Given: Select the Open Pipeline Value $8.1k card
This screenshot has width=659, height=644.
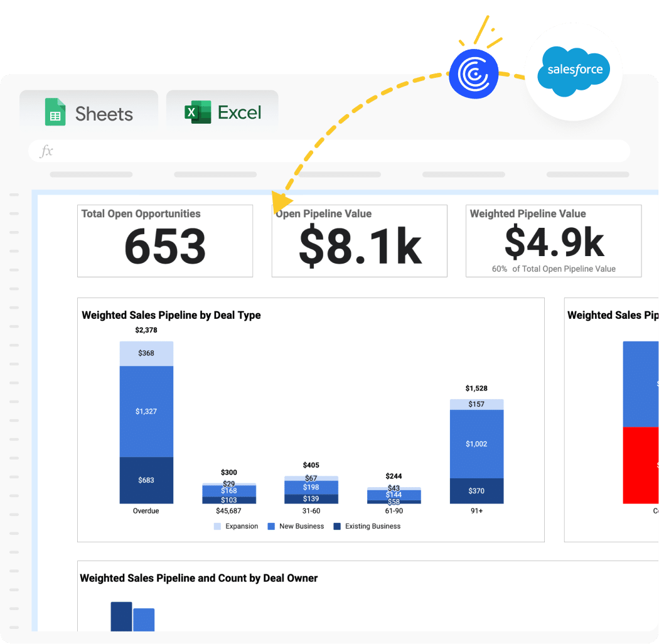Looking at the screenshot, I should 360,241.
